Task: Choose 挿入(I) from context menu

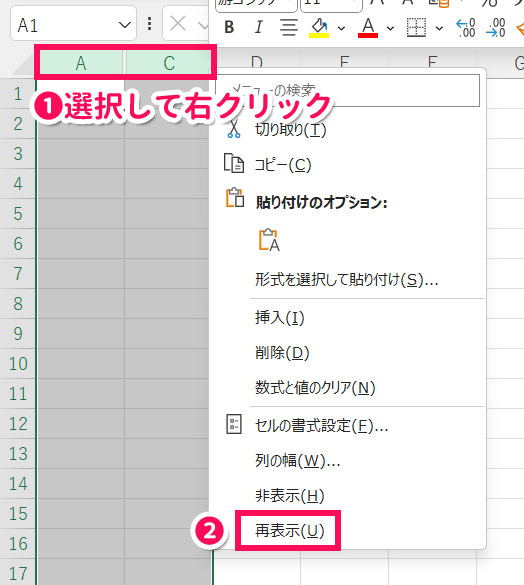Action: tap(280, 318)
